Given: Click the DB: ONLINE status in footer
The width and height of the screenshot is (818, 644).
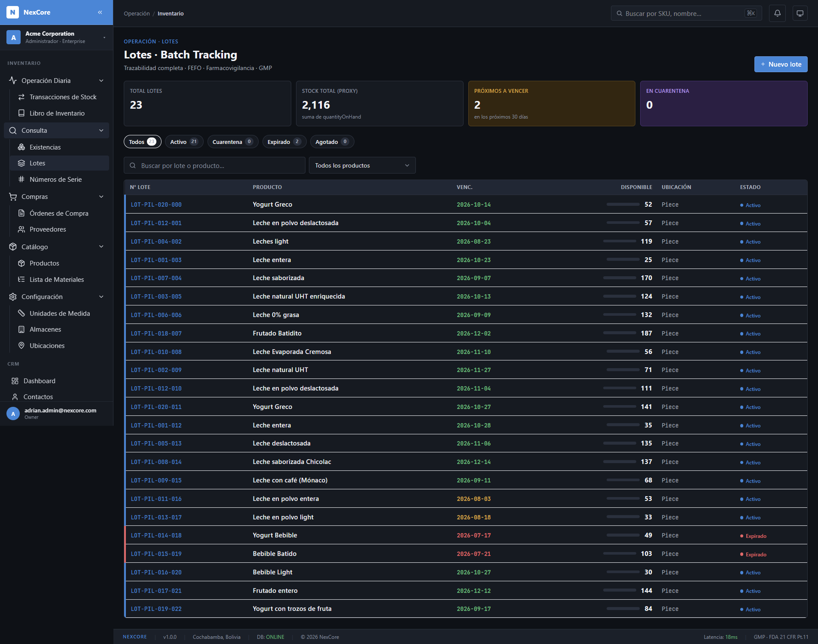Looking at the screenshot, I should tap(271, 637).
